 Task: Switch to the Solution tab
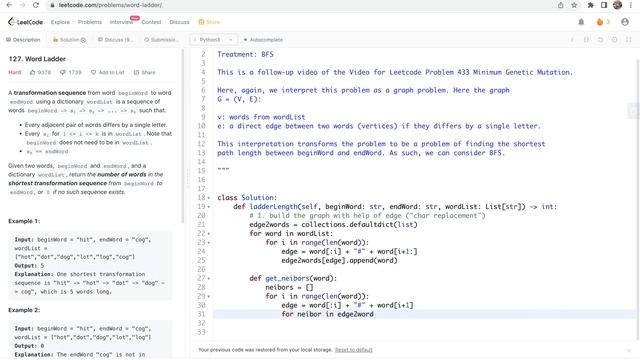(x=69, y=40)
